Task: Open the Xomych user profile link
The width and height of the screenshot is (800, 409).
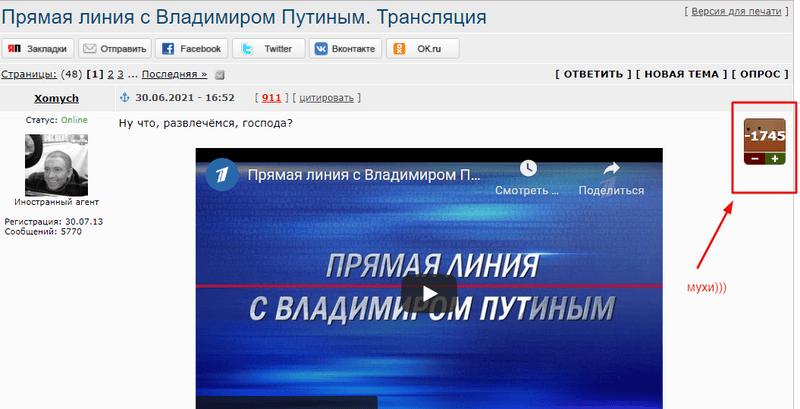Action: pyautogui.click(x=56, y=98)
